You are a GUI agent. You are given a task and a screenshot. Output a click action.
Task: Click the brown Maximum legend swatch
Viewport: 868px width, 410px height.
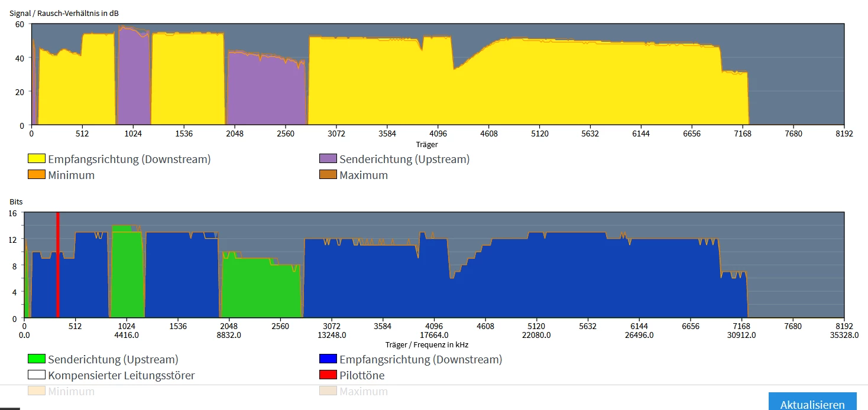tap(328, 175)
